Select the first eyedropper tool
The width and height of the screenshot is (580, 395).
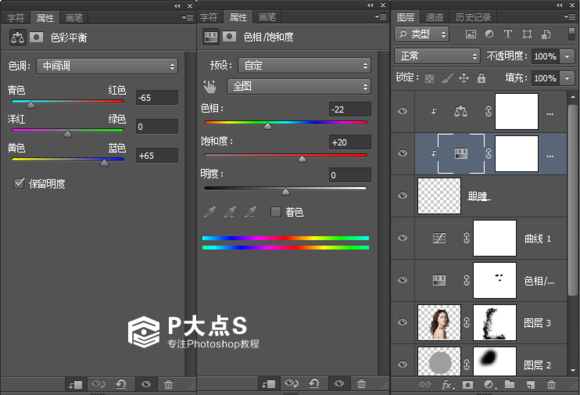[210, 212]
